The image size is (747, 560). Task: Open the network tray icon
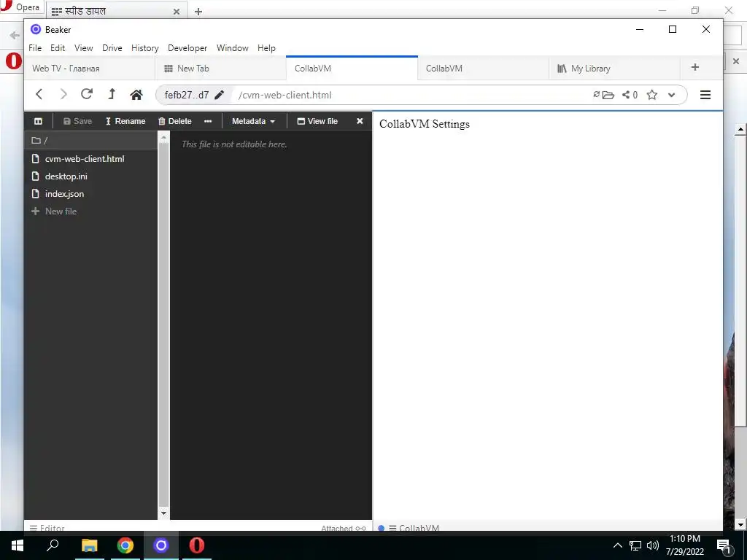coord(635,545)
